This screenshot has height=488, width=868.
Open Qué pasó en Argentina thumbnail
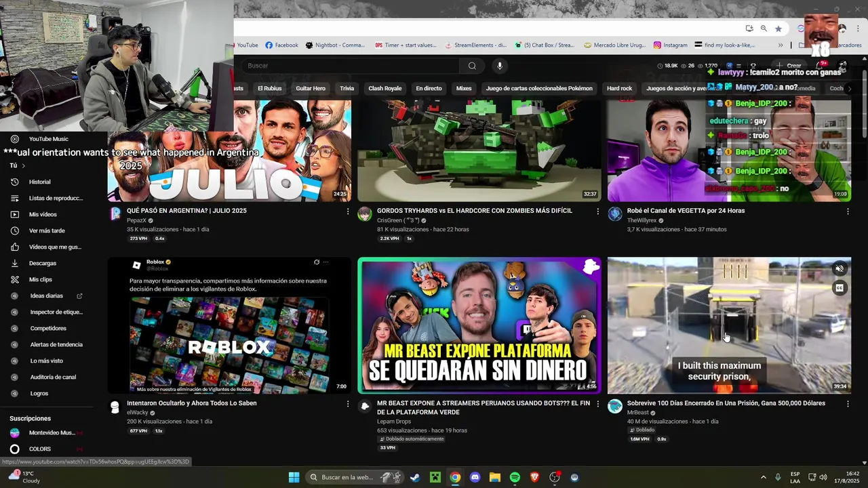229,150
